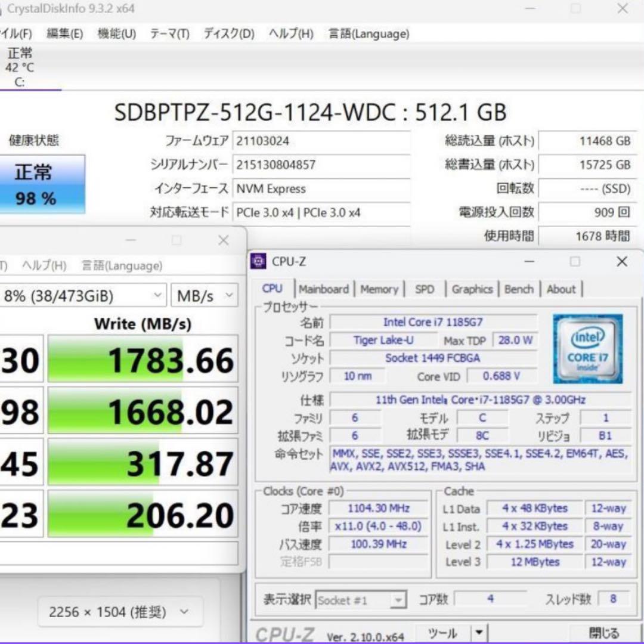The width and height of the screenshot is (644, 644).
Task: Click the PCIe 3.0 x4 transfer mode field
Action: pyautogui.click(x=321, y=212)
